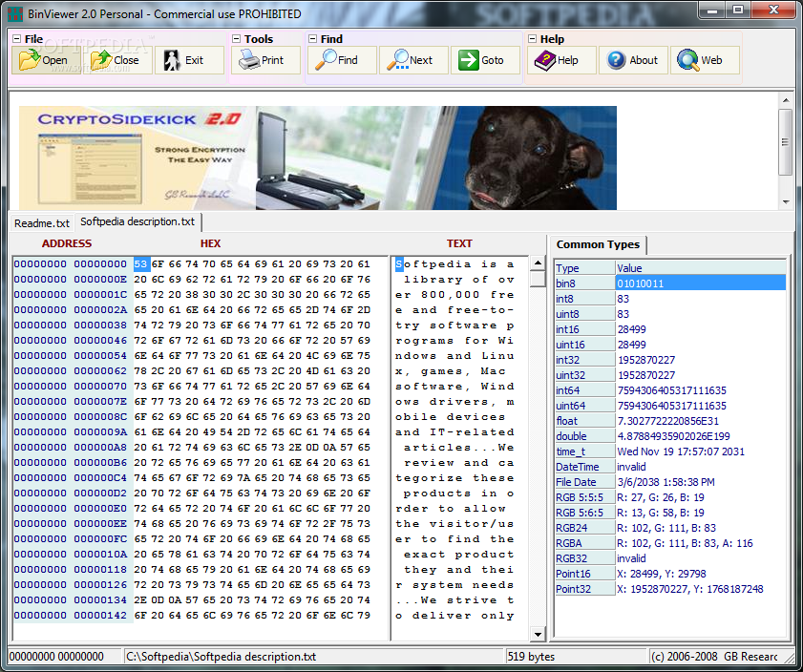Screen dimensions: 803x672
Task: Select the DateTime row
Action: click(x=670, y=467)
